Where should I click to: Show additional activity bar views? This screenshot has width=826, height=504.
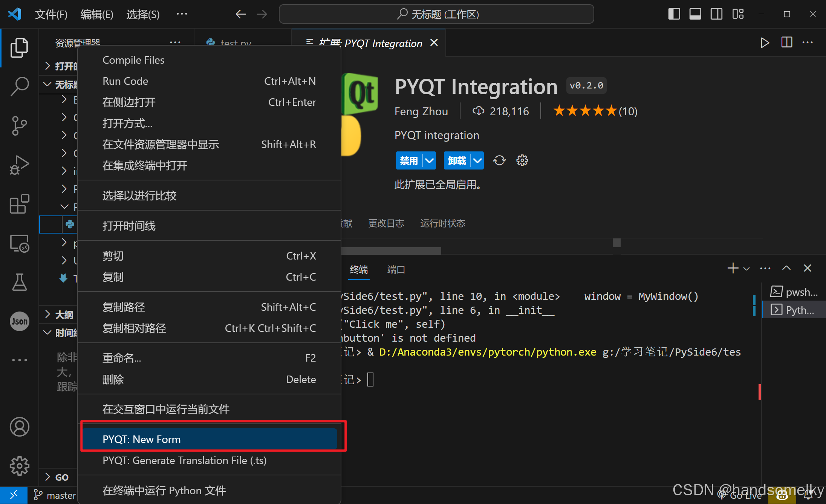(x=19, y=360)
